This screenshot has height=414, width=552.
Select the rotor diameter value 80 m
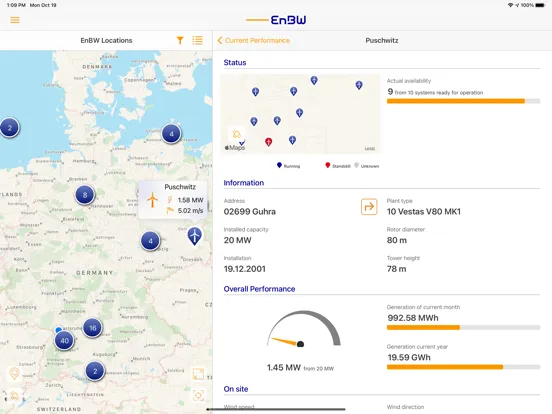(x=397, y=240)
